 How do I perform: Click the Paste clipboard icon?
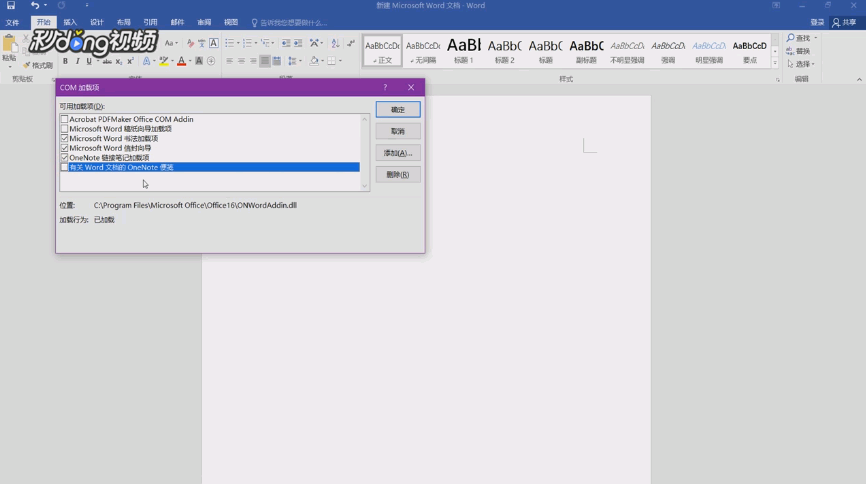[x=9, y=44]
